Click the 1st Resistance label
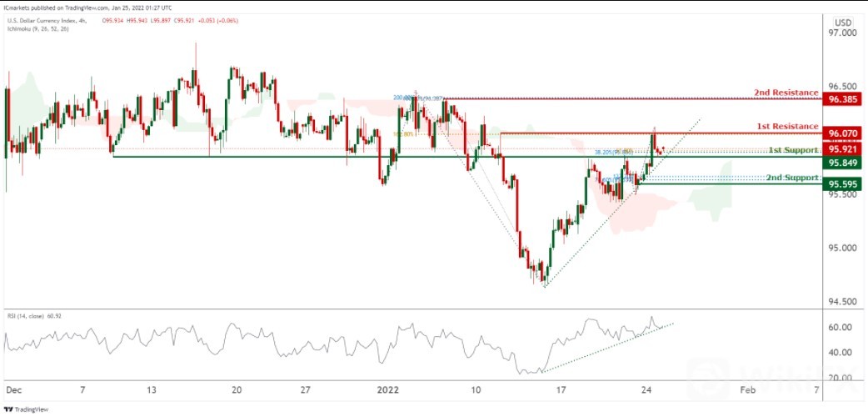 [787, 126]
